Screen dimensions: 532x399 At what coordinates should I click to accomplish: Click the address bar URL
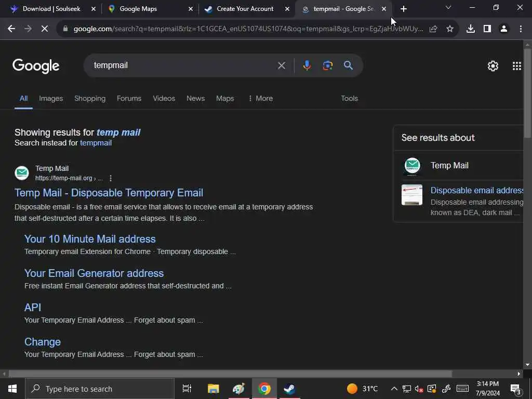tap(248, 29)
